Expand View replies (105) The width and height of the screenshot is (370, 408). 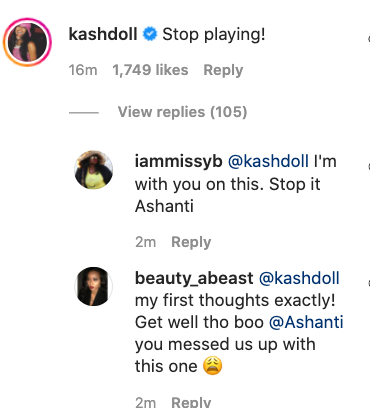pos(182,112)
